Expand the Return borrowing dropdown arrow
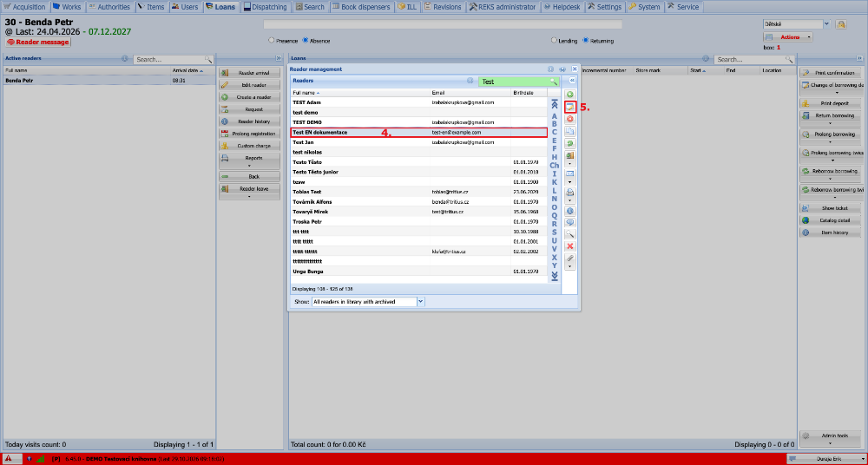 (x=830, y=123)
